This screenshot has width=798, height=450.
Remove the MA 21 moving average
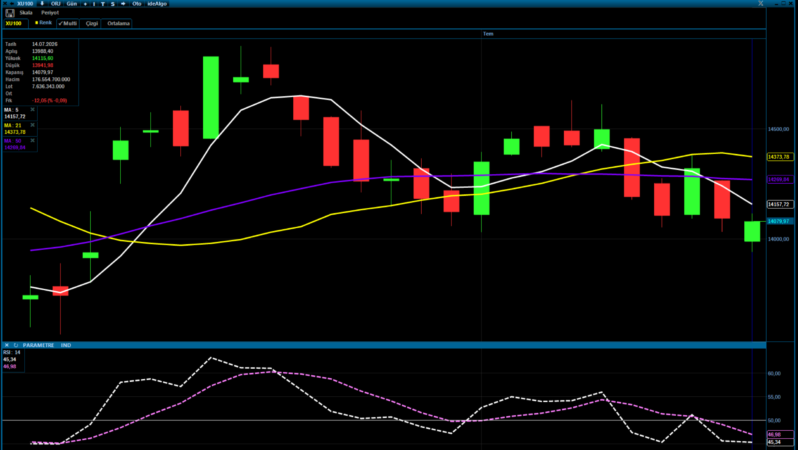(x=33, y=125)
